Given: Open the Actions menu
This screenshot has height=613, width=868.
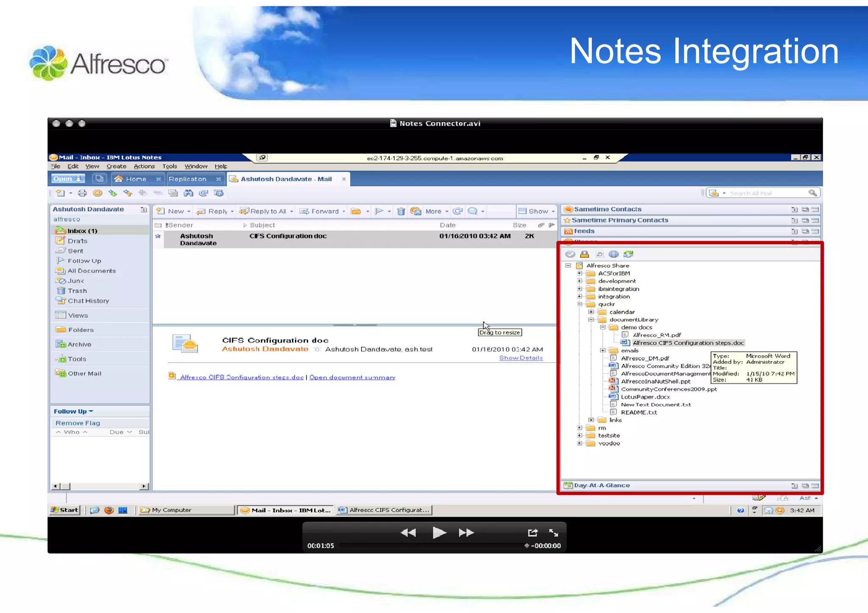Looking at the screenshot, I should pos(144,166).
